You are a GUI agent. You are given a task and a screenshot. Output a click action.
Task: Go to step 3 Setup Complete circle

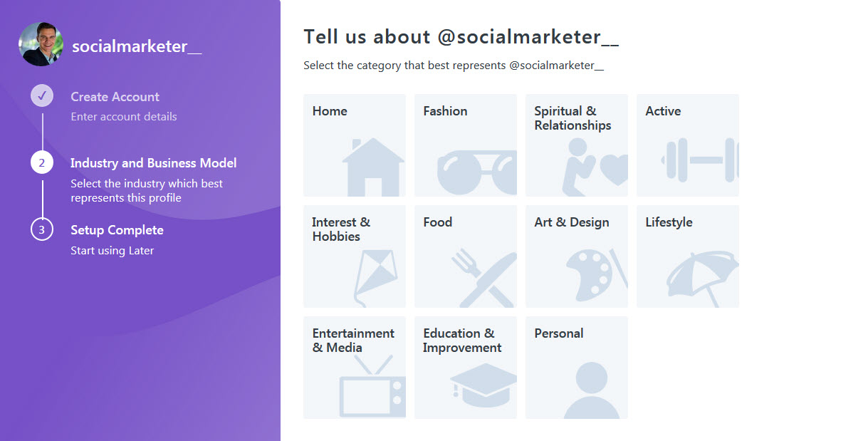[42, 229]
